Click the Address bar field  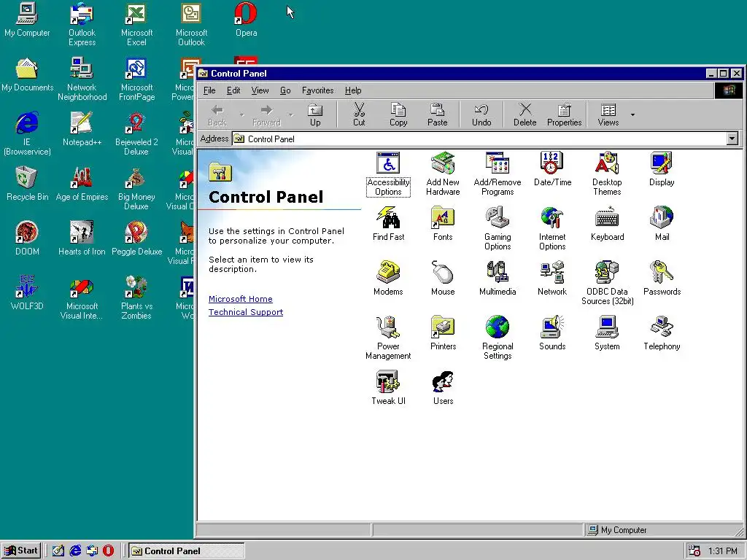485,139
